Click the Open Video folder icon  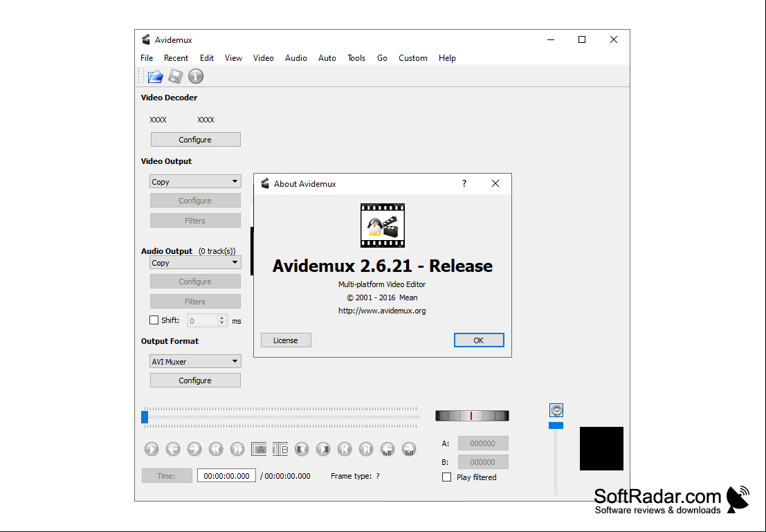point(156,76)
